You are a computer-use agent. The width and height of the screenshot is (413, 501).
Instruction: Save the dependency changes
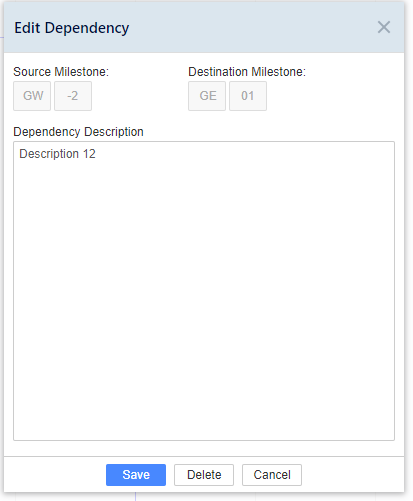[x=136, y=475]
